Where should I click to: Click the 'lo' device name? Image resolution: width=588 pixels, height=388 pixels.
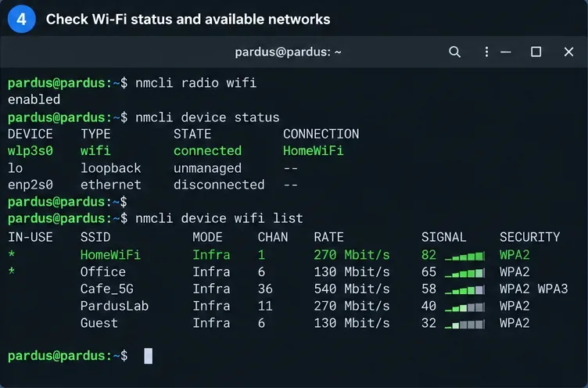coord(16,168)
